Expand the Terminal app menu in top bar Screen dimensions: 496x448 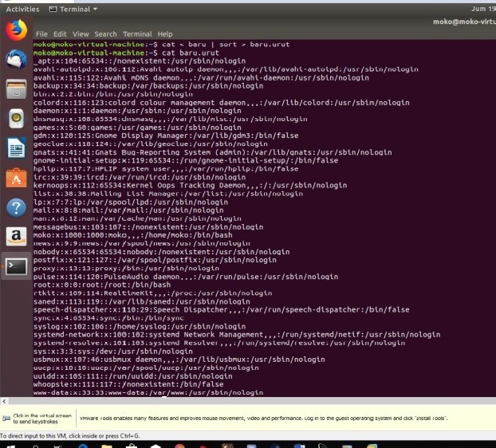73,10
